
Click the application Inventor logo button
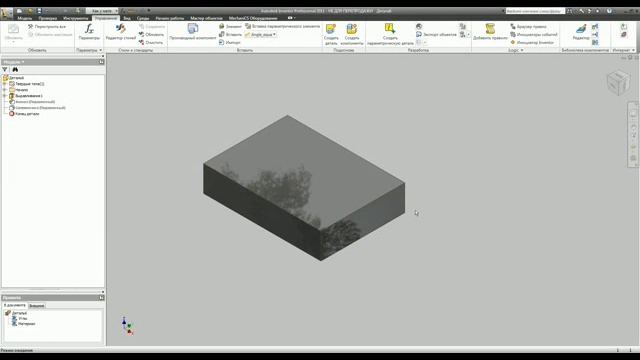point(6,13)
